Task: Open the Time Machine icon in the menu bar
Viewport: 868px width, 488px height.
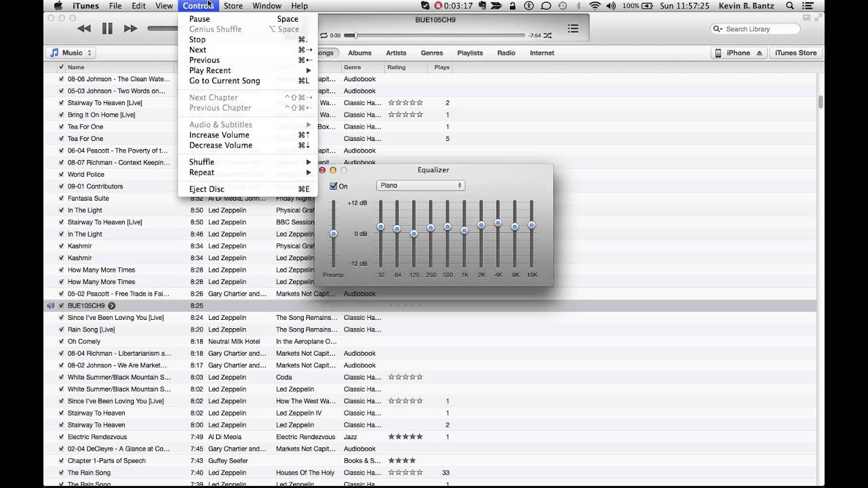Action: click(x=562, y=5)
